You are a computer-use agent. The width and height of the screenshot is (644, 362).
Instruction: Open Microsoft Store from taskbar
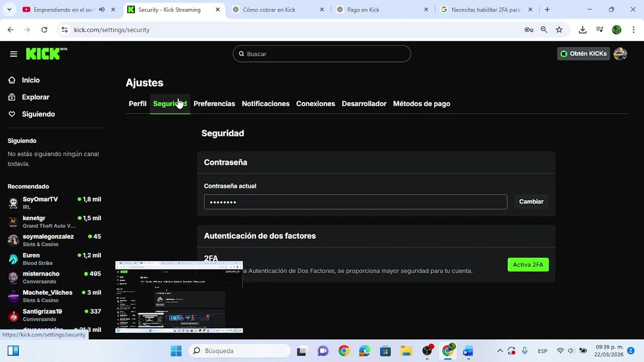(385, 351)
